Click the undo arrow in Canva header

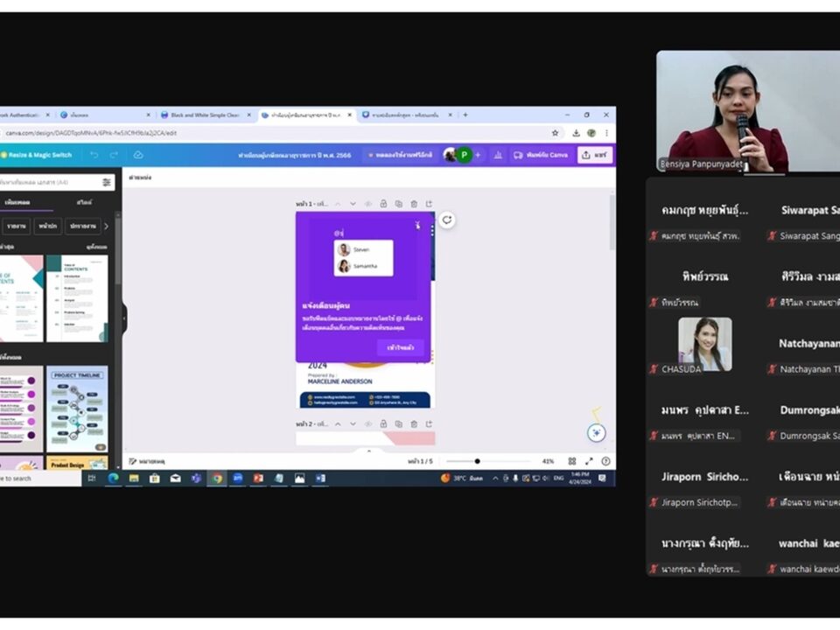[x=94, y=155]
